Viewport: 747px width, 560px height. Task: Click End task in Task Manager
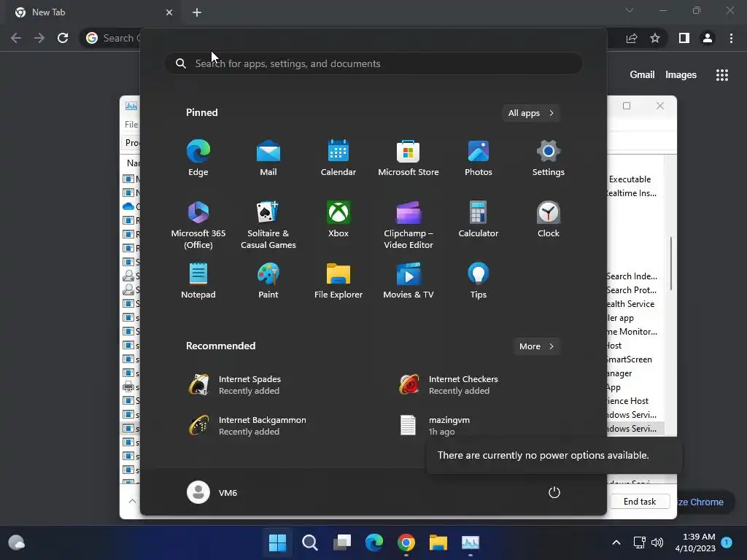640,502
